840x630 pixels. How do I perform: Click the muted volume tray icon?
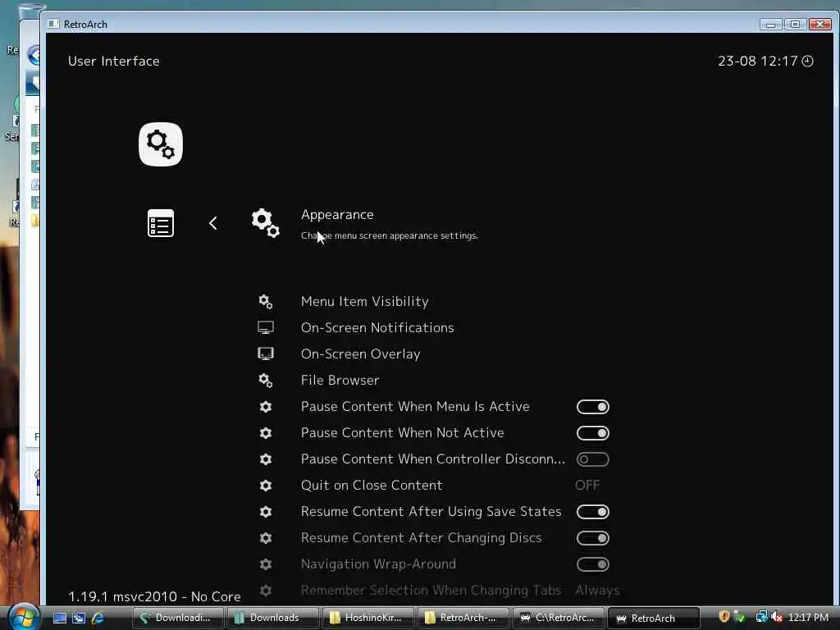(x=777, y=617)
